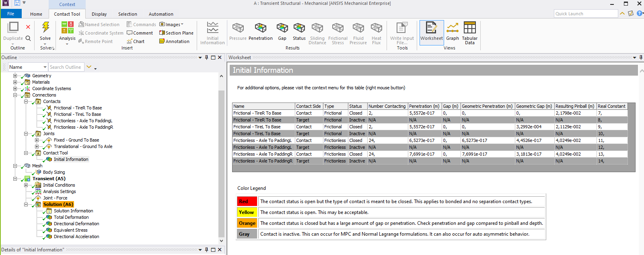Open the Analysis ribbon button
This screenshot has height=255, width=644.
coord(67,32)
